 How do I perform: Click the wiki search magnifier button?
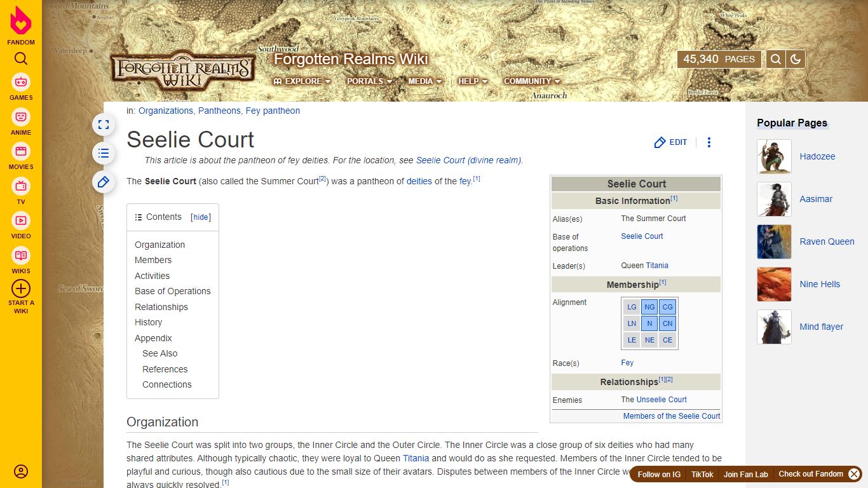tap(775, 59)
